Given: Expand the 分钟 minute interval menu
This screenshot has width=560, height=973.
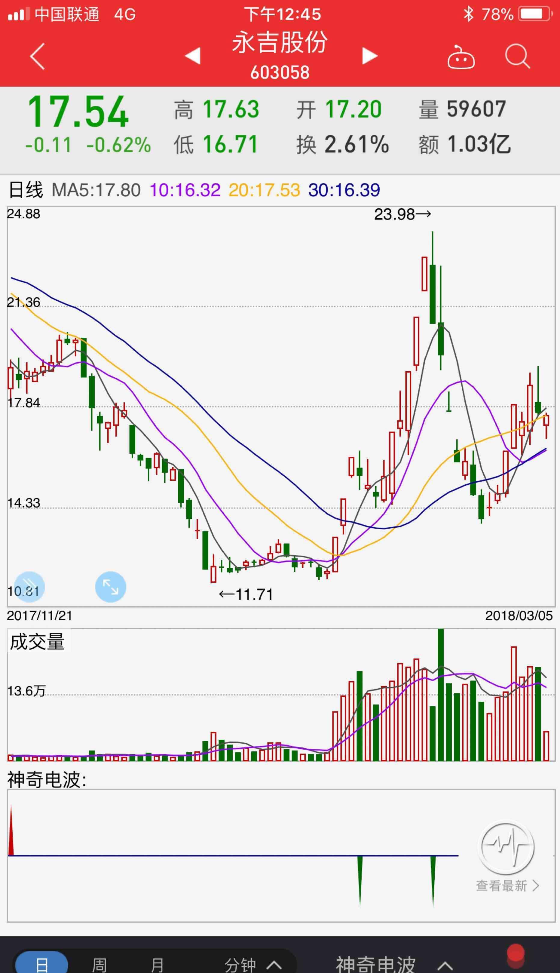Looking at the screenshot, I should click(253, 964).
